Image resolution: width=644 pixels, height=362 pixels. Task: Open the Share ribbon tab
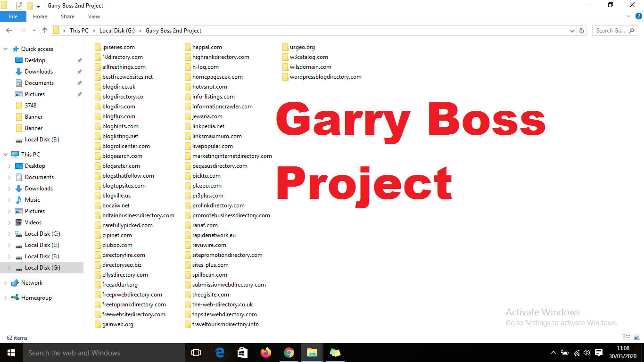tap(67, 16)
